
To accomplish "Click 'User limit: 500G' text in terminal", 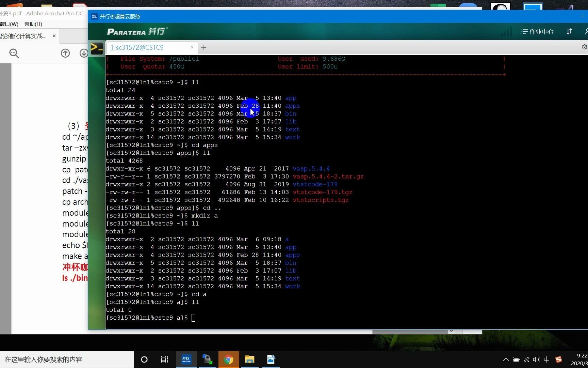I will [308, 67].
